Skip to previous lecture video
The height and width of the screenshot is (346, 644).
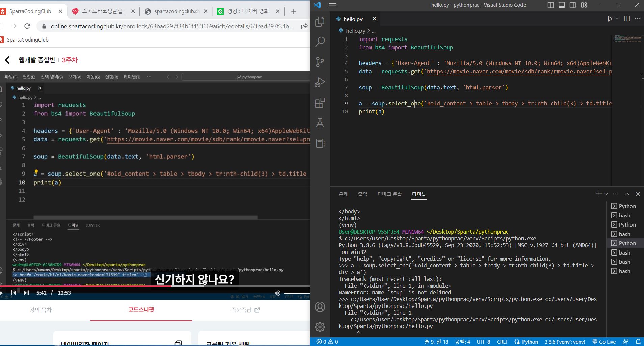(x=14, y=293)
